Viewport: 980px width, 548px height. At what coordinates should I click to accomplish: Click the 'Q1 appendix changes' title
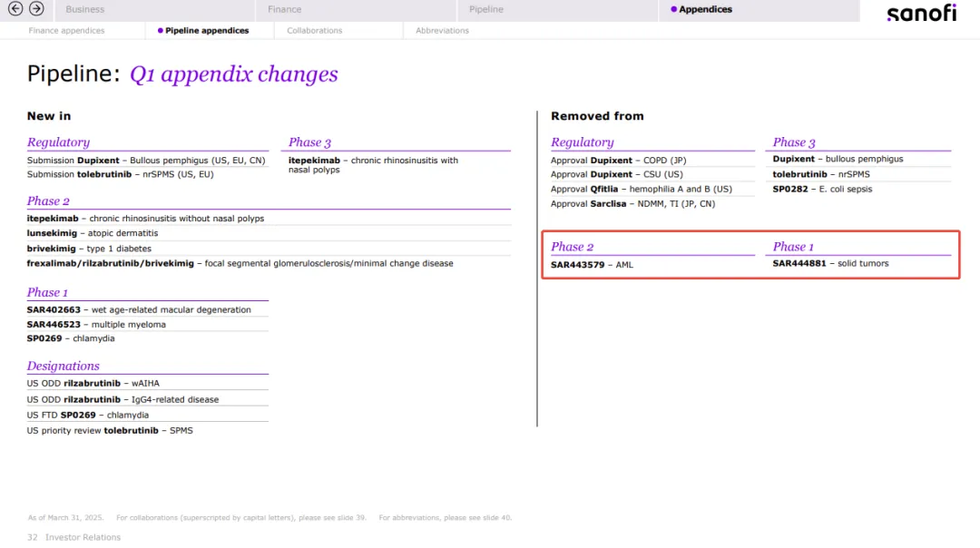pos(234,74)
